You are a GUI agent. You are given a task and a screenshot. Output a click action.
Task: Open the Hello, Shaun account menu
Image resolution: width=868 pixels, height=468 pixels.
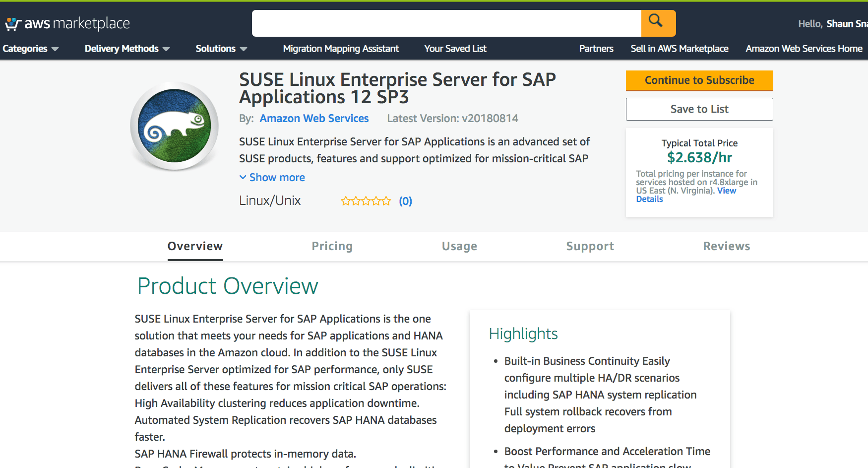[x=833, y=24]
